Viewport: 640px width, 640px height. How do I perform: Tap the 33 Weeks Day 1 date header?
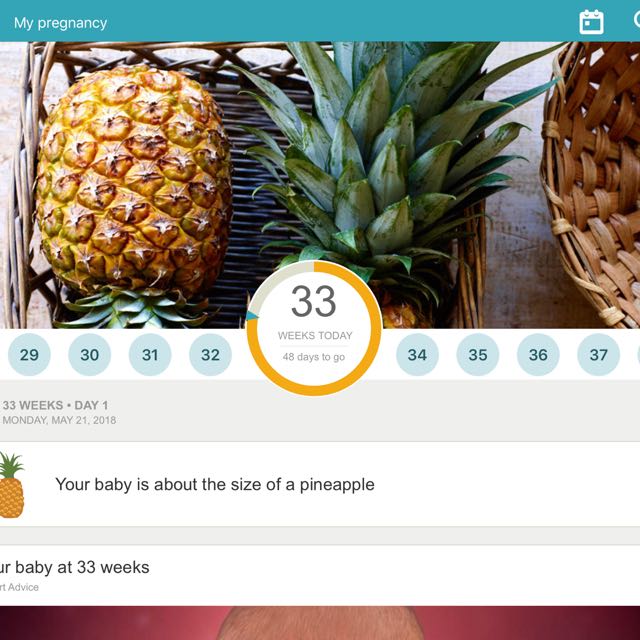click(59, 412)
